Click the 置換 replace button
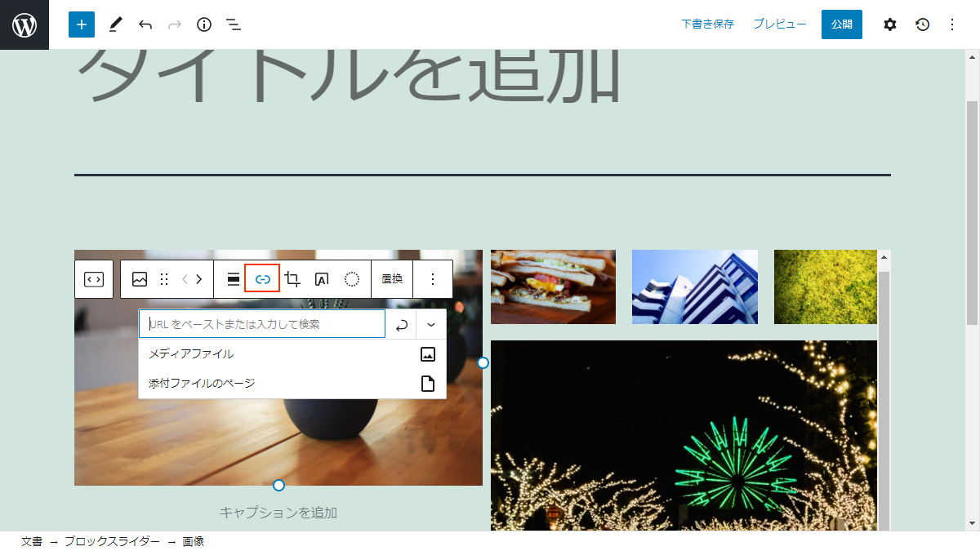The image size is (980, 551). click(x=392, y=279)
